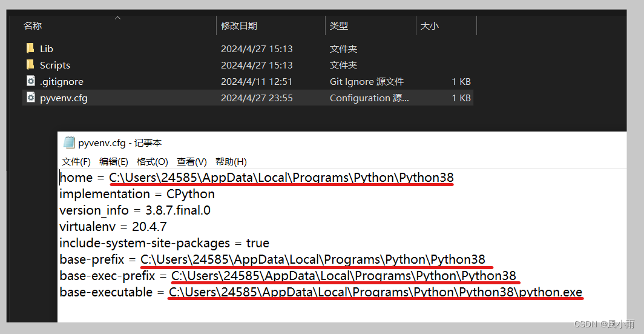This screenshot has width=644, height=334.
Task: Click the 1 KB size of .gitignore
Action: pyautogui.click(x=461, y=81)
